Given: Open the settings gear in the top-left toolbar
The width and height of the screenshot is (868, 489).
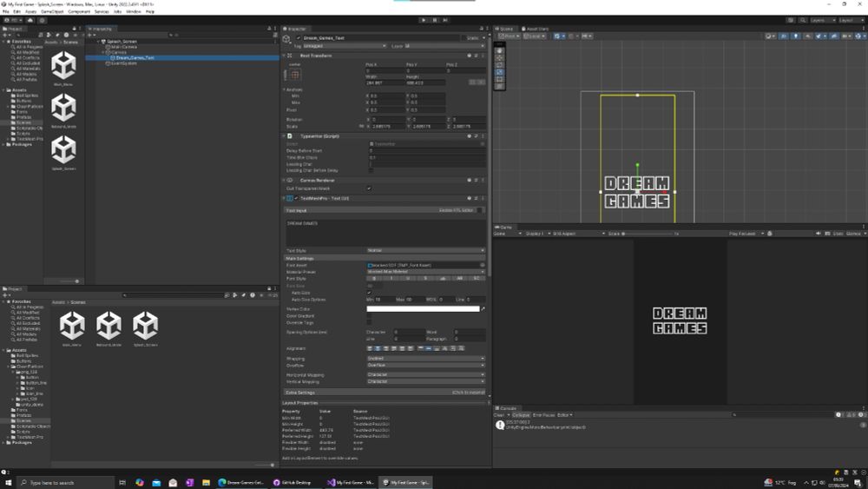Looking at the screenshot, I should pos(42,20).
